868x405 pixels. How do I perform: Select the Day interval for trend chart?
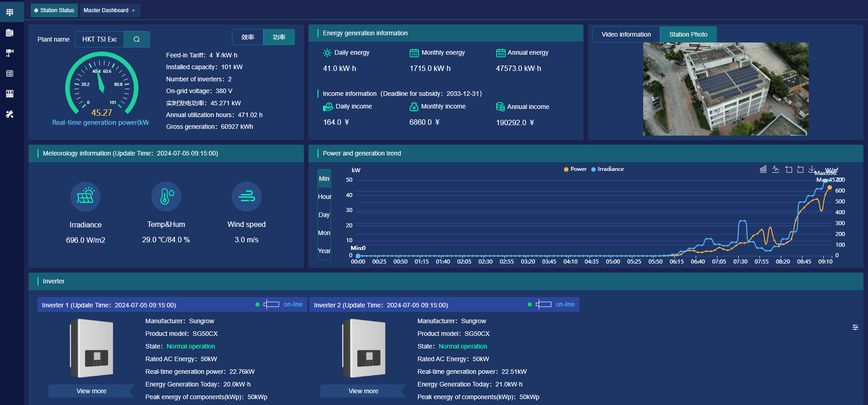[x=324, y=215]
